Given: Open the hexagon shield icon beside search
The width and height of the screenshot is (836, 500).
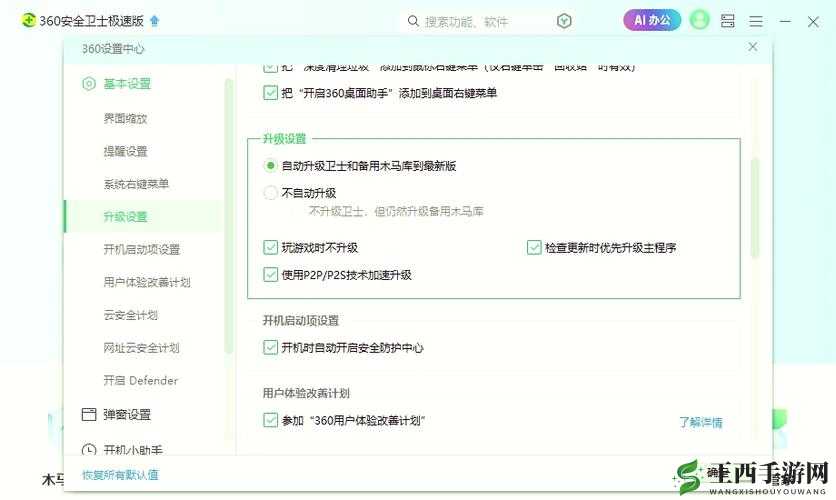Looking at the screenshot, I should (564, 21).
